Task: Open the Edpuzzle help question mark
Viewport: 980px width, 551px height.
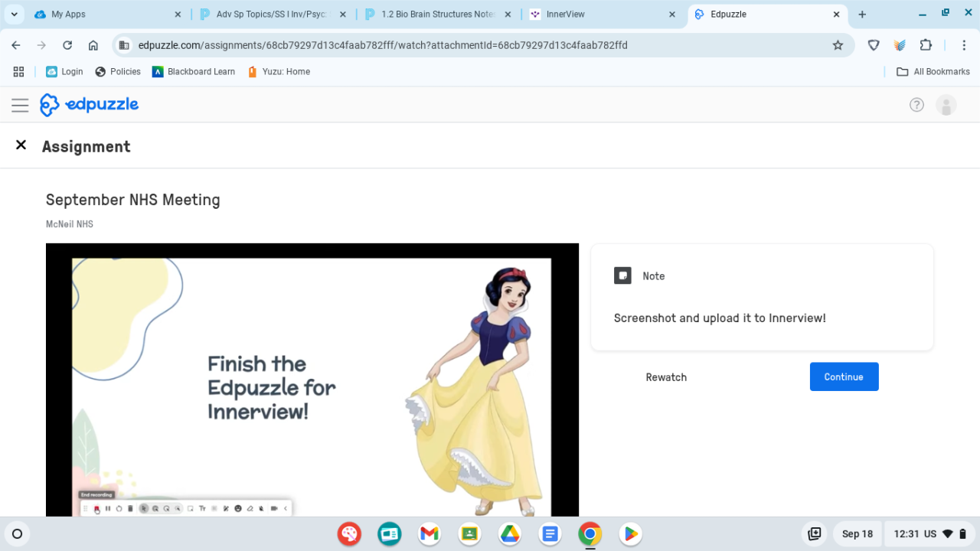Action: (x=916, y=105)
